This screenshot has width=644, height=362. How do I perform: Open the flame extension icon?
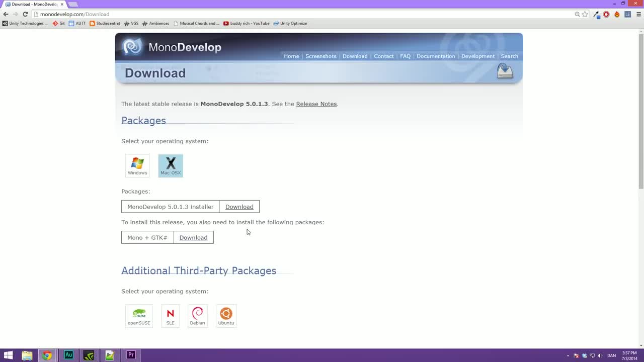pos(617,14)
